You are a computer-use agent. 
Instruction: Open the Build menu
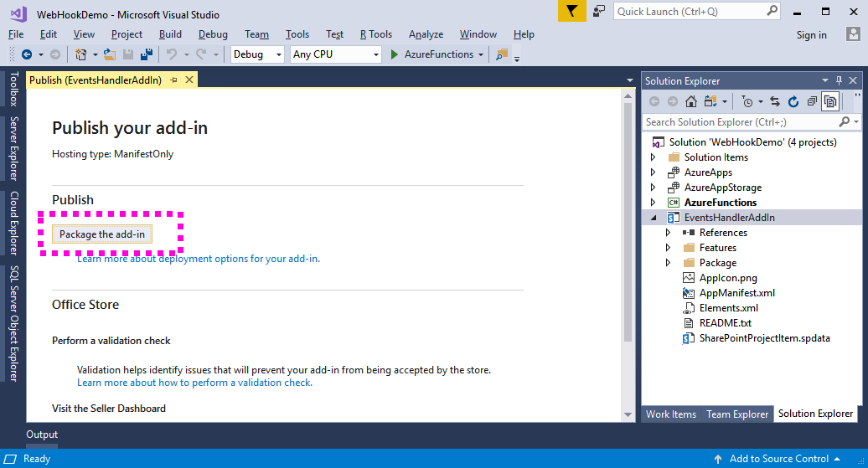click(170, 34)
